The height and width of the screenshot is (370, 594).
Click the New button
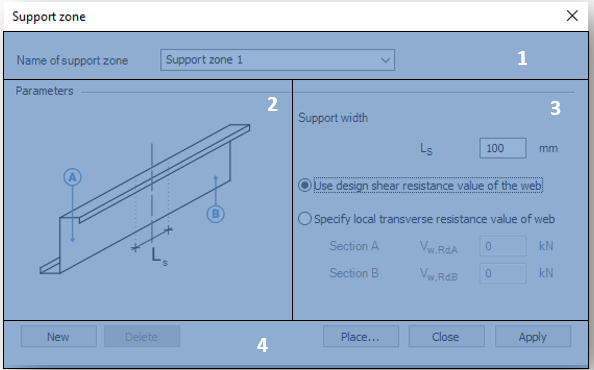click(59, 336)
